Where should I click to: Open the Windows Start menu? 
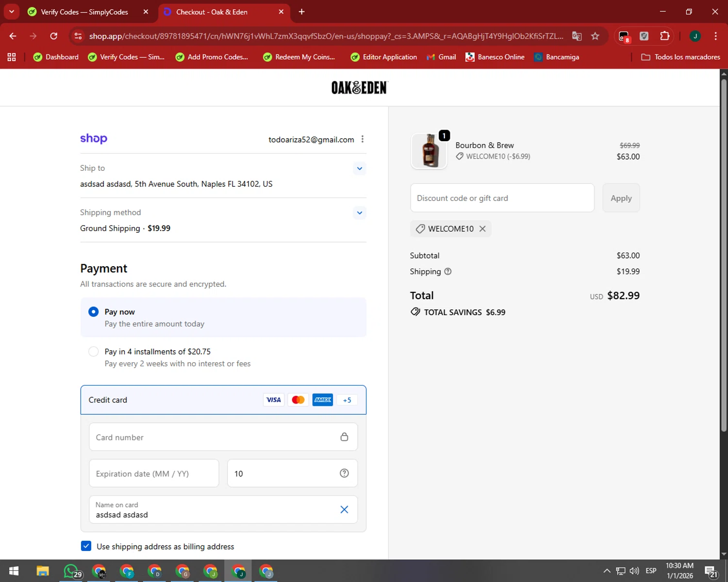tap(14, 571)
